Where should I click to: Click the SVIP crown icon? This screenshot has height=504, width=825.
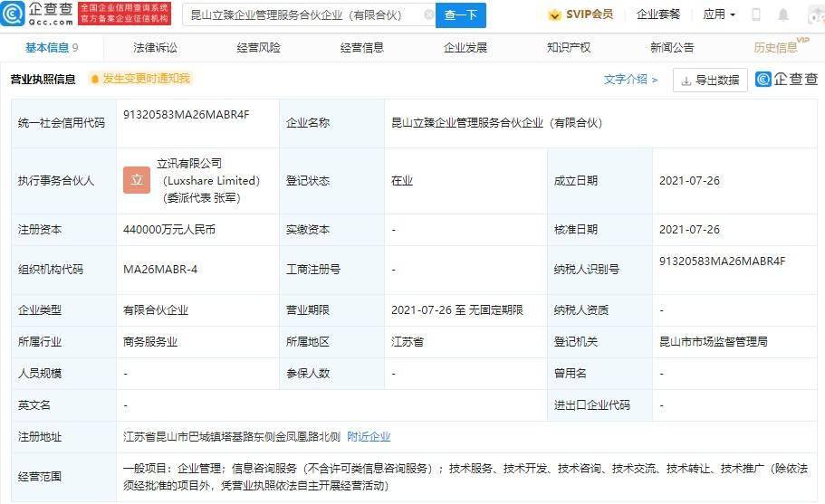click(554, 14)
